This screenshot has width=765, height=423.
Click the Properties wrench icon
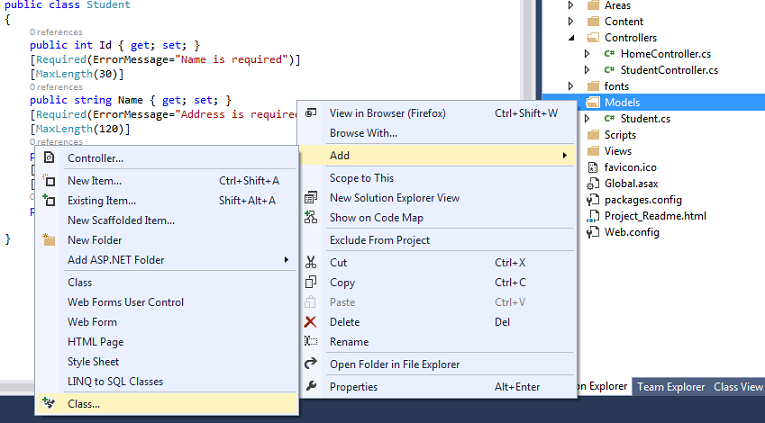click(310, 387)
